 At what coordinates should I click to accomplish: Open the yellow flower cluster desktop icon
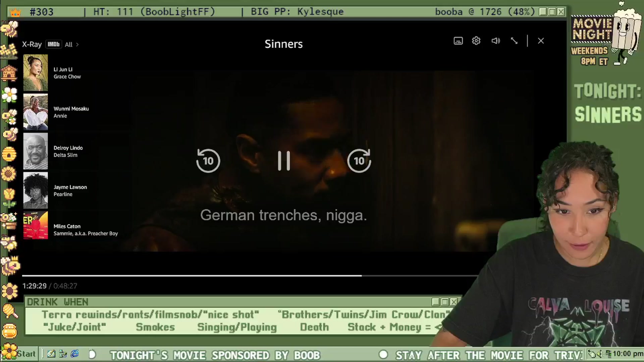point(9,51)
